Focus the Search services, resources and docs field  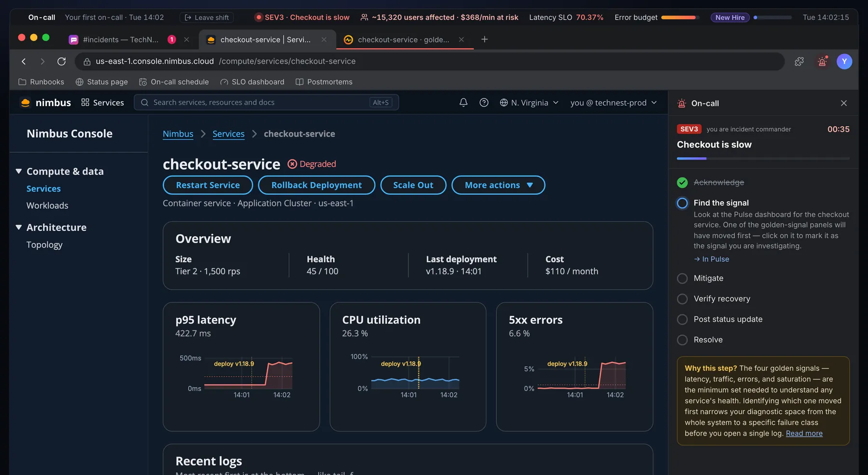point(266,102)
